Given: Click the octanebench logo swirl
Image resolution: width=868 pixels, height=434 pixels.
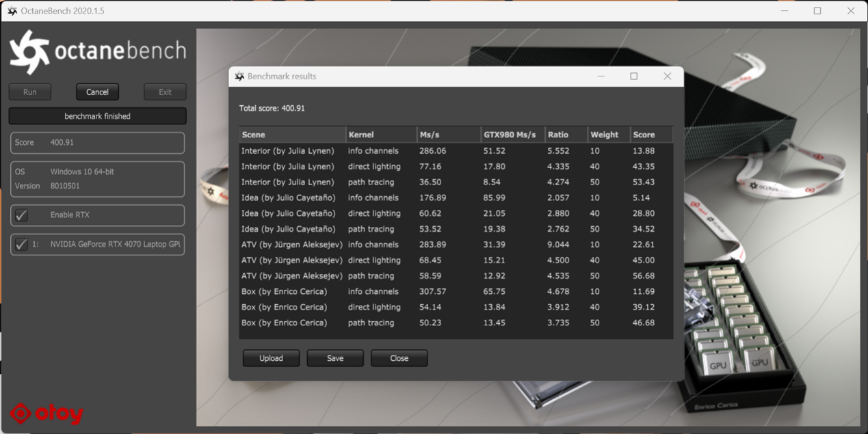Looking at the screenshot, I should click(29, 52).
